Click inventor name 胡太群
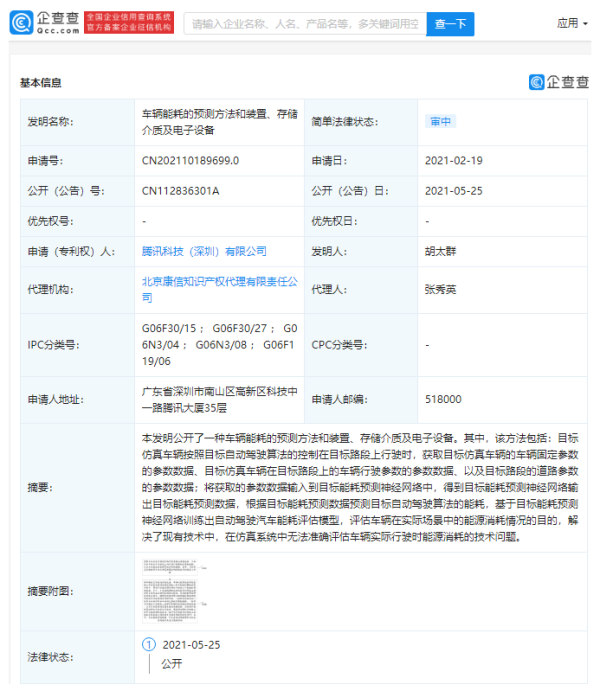Image resolution: width=600 pixels, height=691 pixels. click(x=442, y=251)
